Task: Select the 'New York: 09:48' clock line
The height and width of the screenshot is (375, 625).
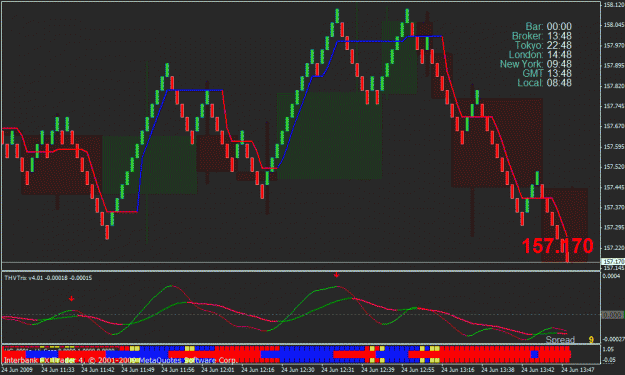Action: (x=536, y=64)
